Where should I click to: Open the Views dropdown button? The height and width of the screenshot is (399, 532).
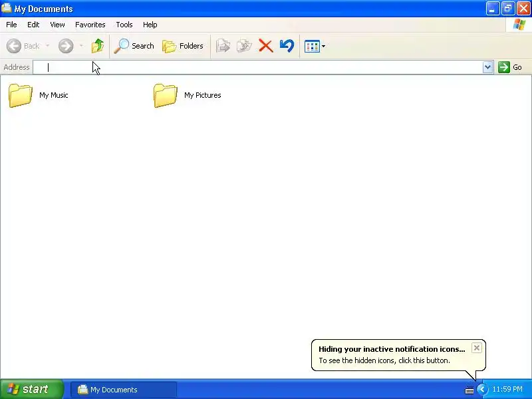[315, 46]
